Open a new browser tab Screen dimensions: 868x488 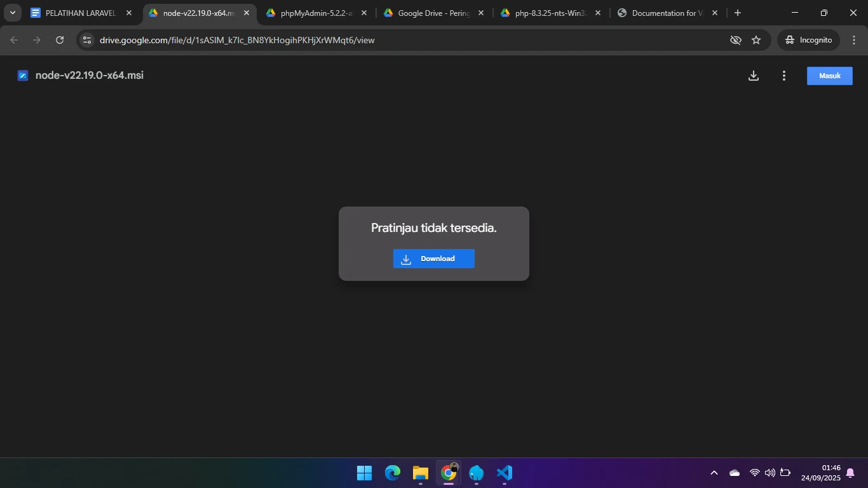click(x=737, y=13)
